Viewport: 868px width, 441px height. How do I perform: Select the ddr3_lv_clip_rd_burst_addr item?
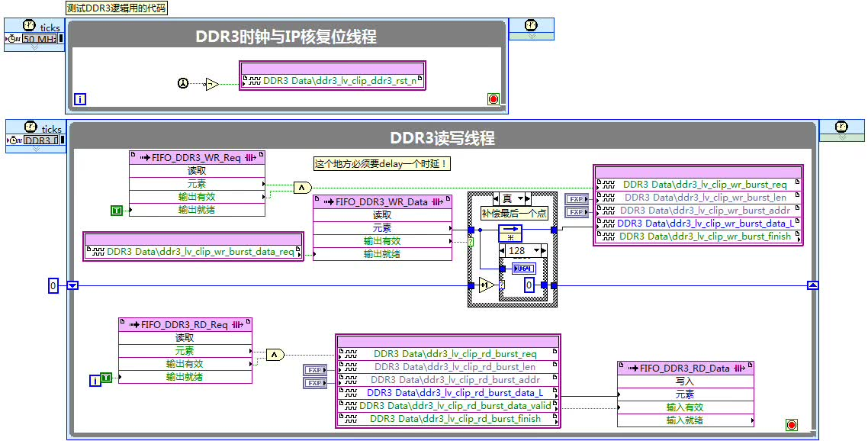pyautogui.click(x=448, y=379)
